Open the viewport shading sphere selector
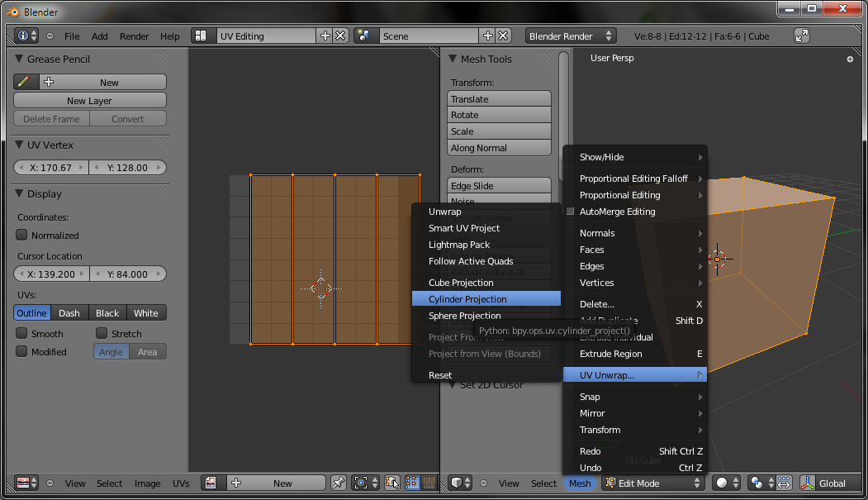The width and height of the screenshot is (868, 500). tap(726, 483)
